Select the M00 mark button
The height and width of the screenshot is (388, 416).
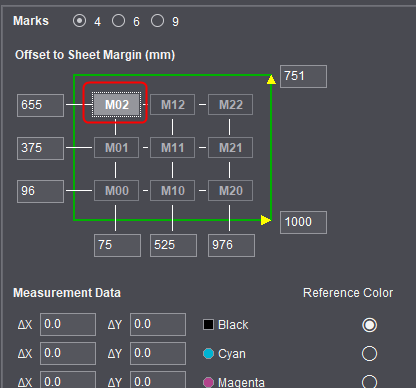(116, 191)
